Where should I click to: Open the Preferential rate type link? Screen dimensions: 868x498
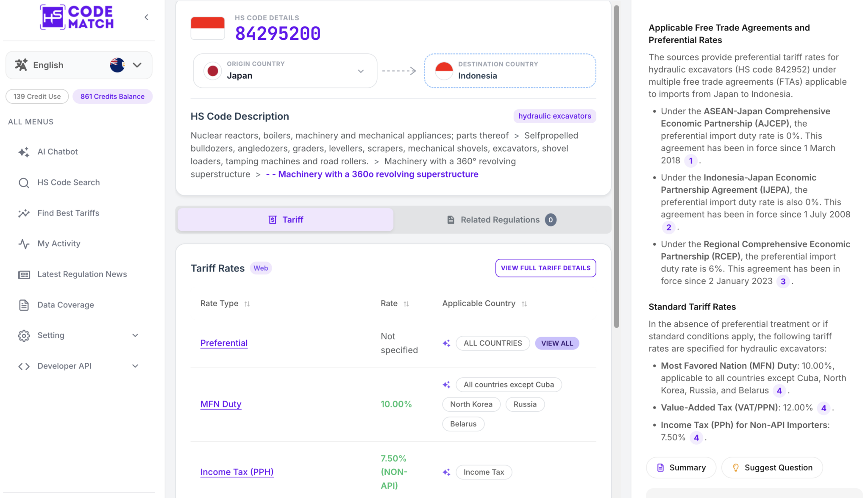[224, 343]
